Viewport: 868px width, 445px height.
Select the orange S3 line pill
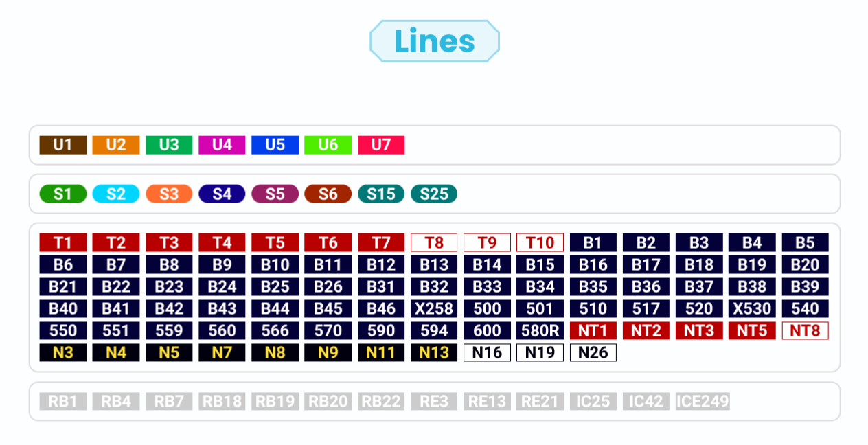tap(169, 194)
